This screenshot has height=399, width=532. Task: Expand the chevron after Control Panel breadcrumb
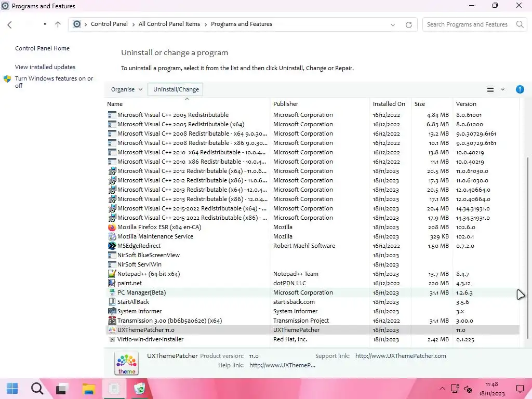[x=134, y=24]
